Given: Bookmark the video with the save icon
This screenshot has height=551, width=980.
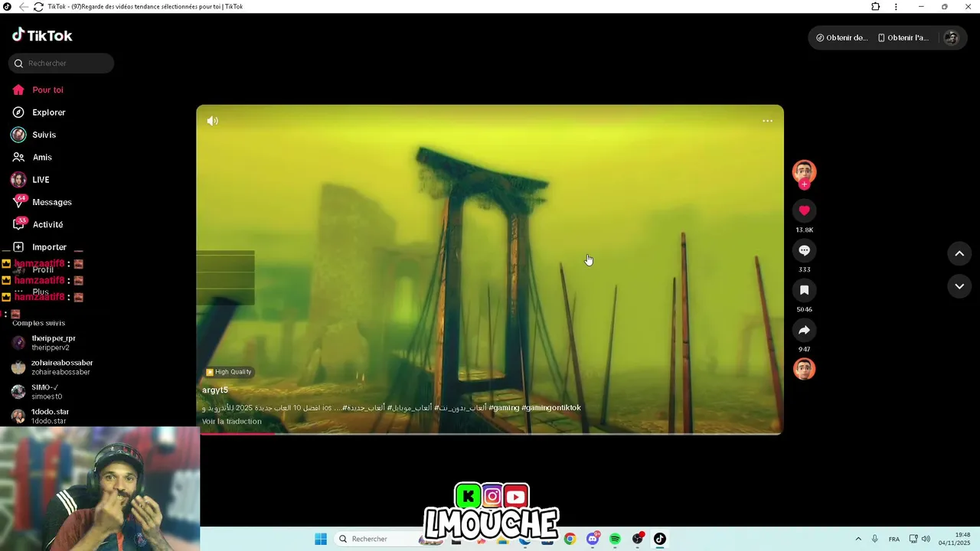Looking at the screenshot, I should pos(804,290).
